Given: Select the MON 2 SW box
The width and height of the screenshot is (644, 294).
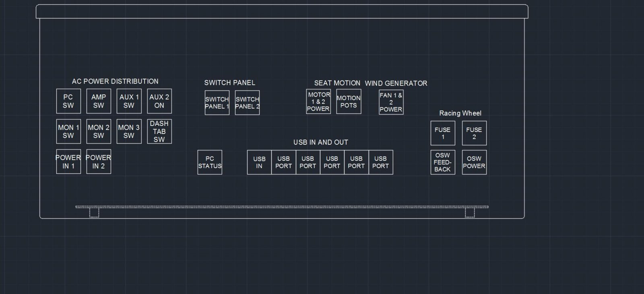Looking at the screenshot, I should pyautogui.click(x=99, y=132).
